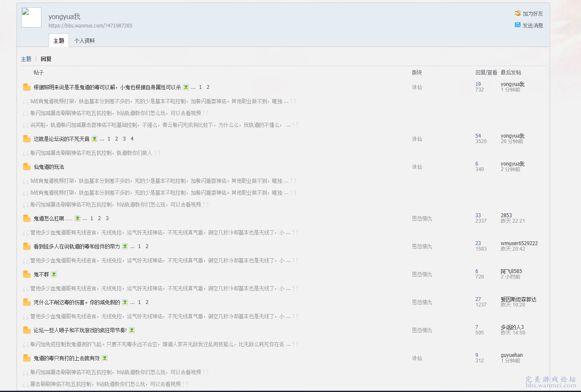Click folder icon beside 看到挺多人在说轨道的毒
The image size is (581, 392).
[x=27, y=246]
